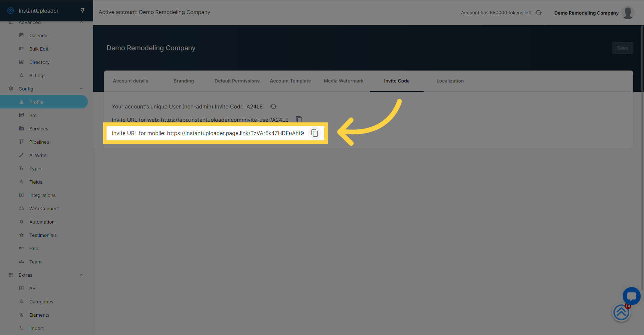Open the Default Permissions tab
The image size is (644, 335).
pyautogui.click(x=237, y=81)
